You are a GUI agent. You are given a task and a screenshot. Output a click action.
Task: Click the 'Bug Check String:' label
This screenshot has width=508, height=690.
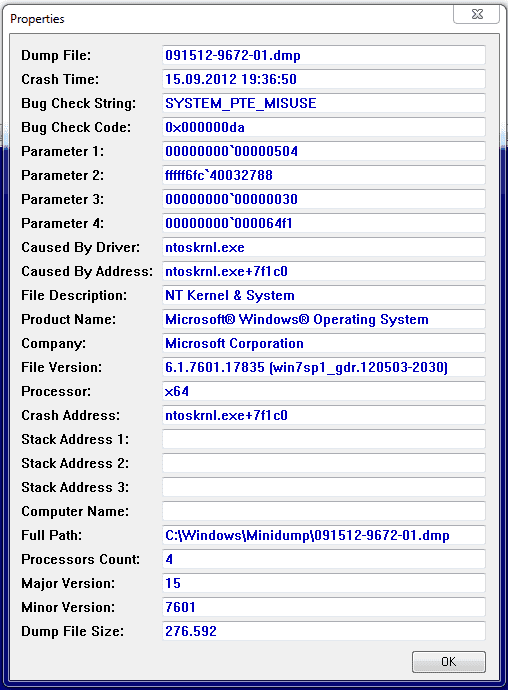pyautogui.click(x=78, y=103)
